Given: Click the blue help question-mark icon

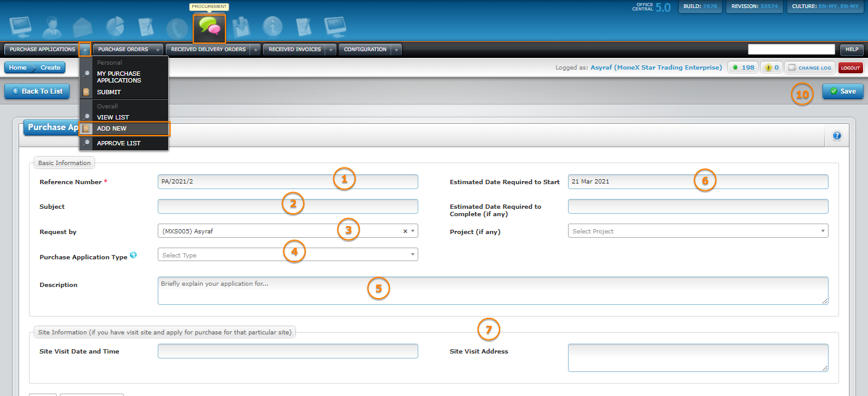Looking at the screenshot, I should [x=837, y=136].
